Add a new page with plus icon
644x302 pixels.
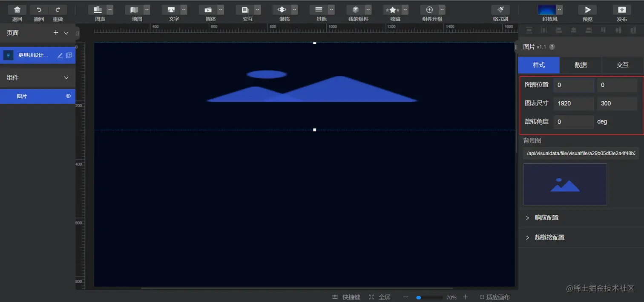(x=56, y=33)
